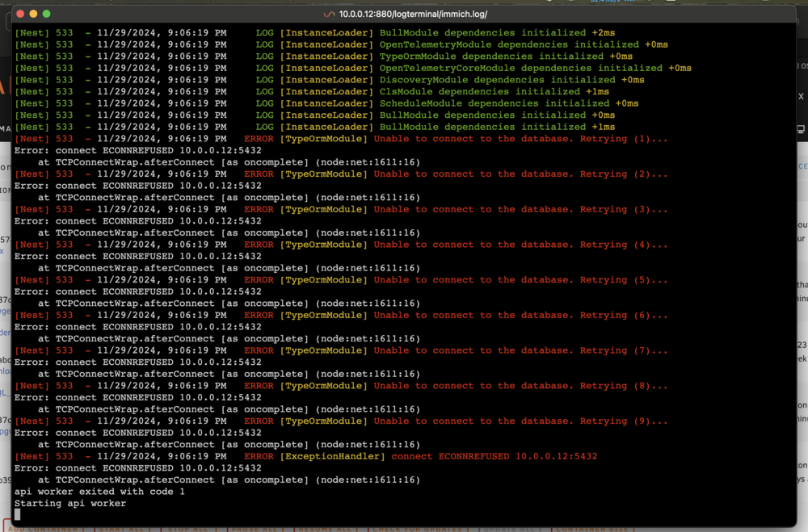Viewport: 808px width, 532px height.
Task: Click the terminal cursor block at bottom
Action: pos(18,514)
